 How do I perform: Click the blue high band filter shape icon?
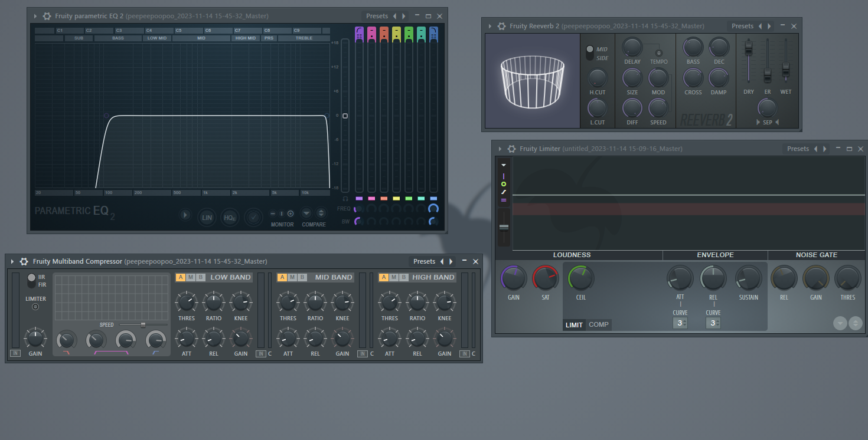pos(155,352)
